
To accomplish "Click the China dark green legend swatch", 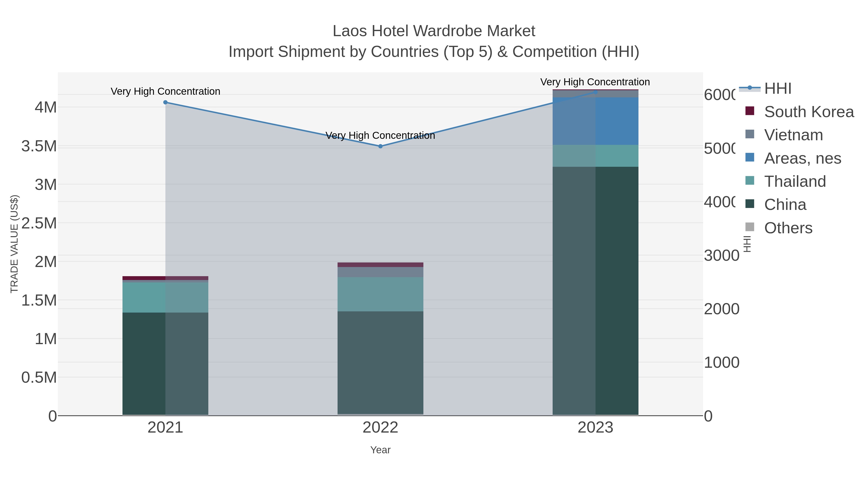I will [750, 204].
